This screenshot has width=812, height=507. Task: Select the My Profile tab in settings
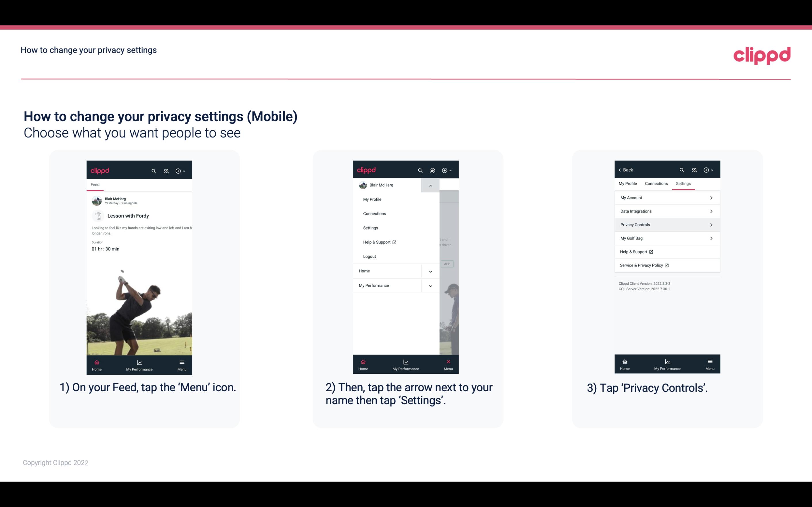(x=629, y=183)
